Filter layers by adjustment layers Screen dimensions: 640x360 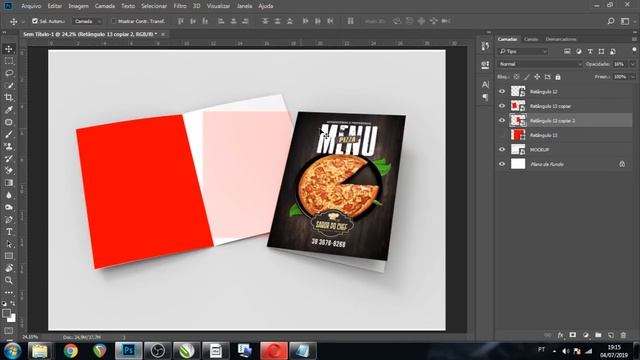click(578, 51)
